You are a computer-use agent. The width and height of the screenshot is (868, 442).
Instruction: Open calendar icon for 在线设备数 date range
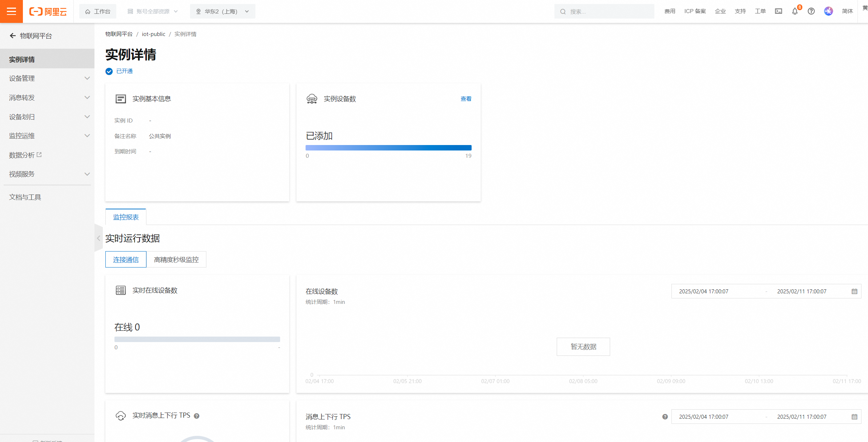click(855, 292)
